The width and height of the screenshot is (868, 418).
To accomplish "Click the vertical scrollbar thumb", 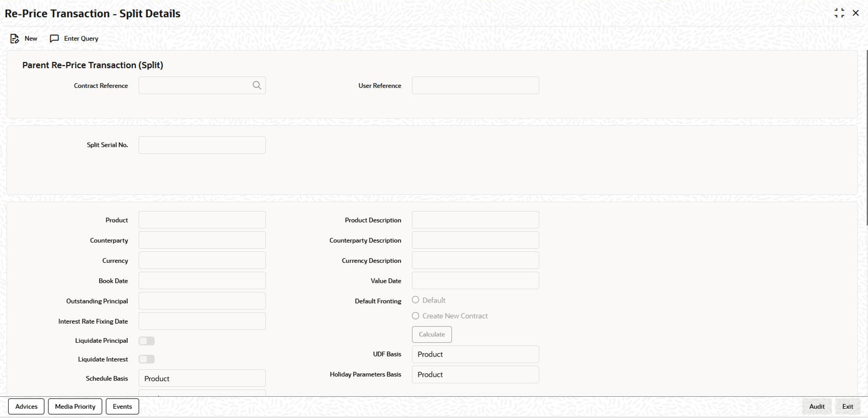I will pos(866,138).
